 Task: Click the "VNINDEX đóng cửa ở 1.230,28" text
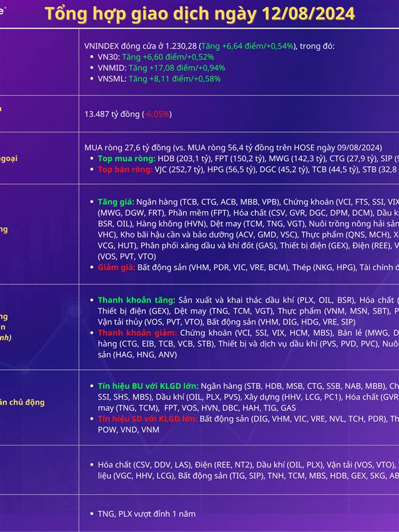[140, 46]
